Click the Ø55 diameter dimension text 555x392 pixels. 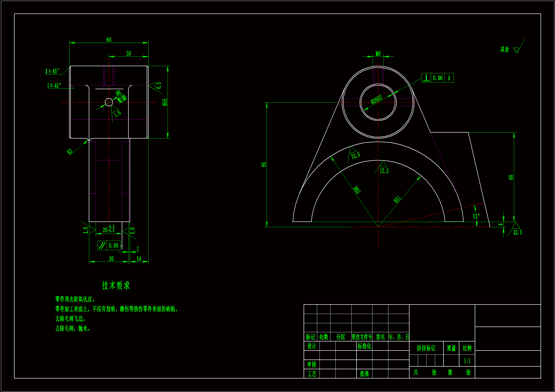click(x=165, y=102)
